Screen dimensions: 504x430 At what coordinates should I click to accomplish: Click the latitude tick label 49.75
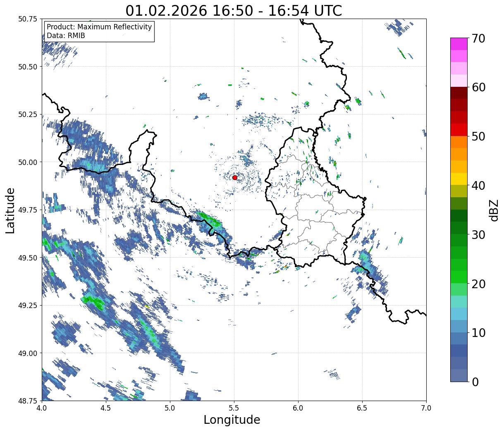(x=28, y=210)
